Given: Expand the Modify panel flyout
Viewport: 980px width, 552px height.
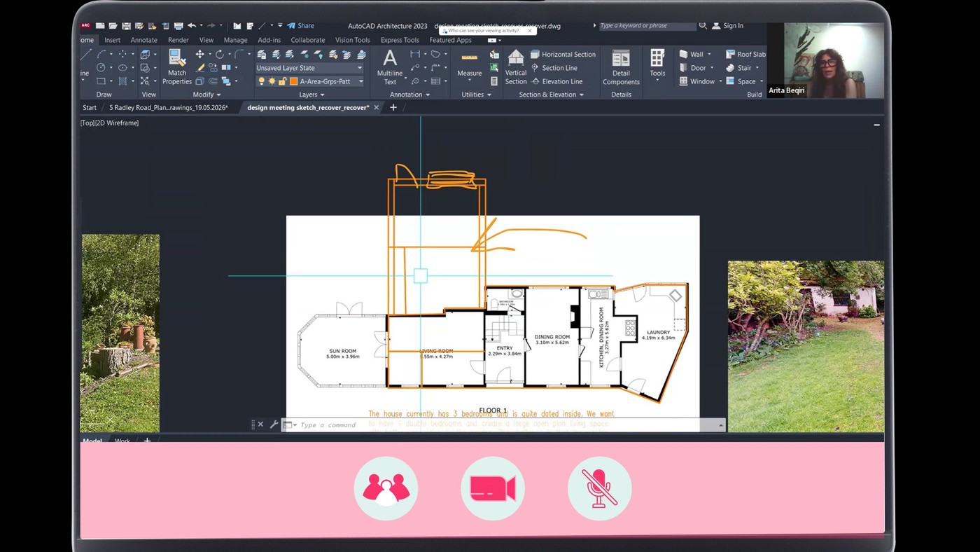Looking at the screenshot, I should pyautogui.click(x=206, y=95).
